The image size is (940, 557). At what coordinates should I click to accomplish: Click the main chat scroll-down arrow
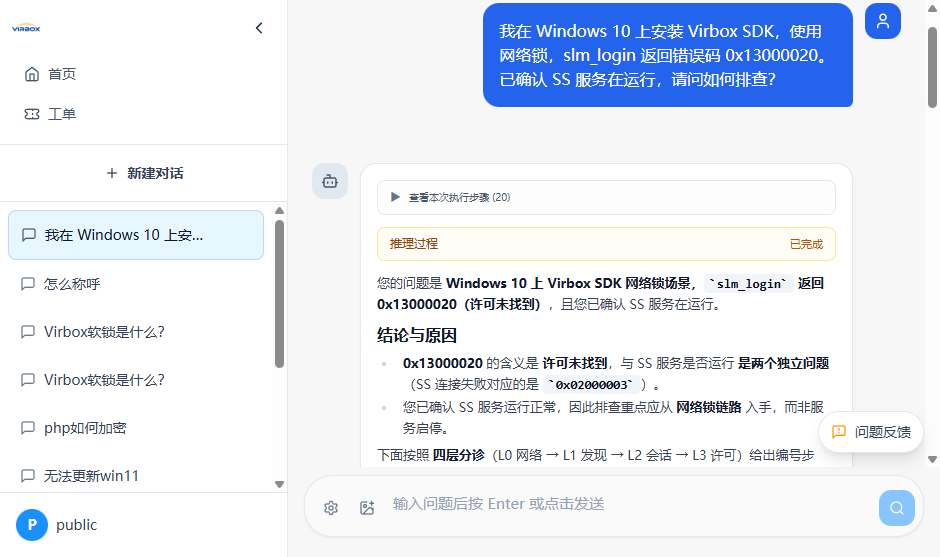point(932,459)
